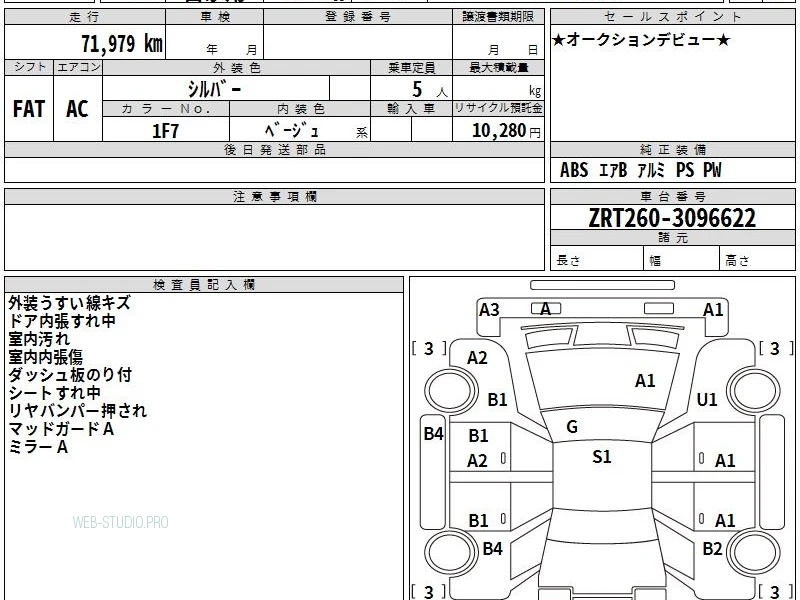The height and width of the screenshot is (600, 800).
Task: Click the 長さ dimension cell
Action: click(596, 259)
